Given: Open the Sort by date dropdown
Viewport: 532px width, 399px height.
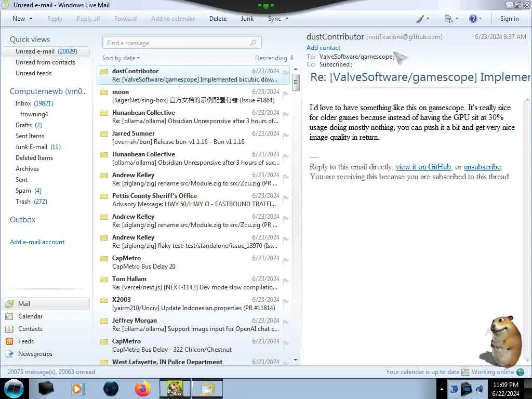Looking at the screenshot, I should tap(121, 58).
